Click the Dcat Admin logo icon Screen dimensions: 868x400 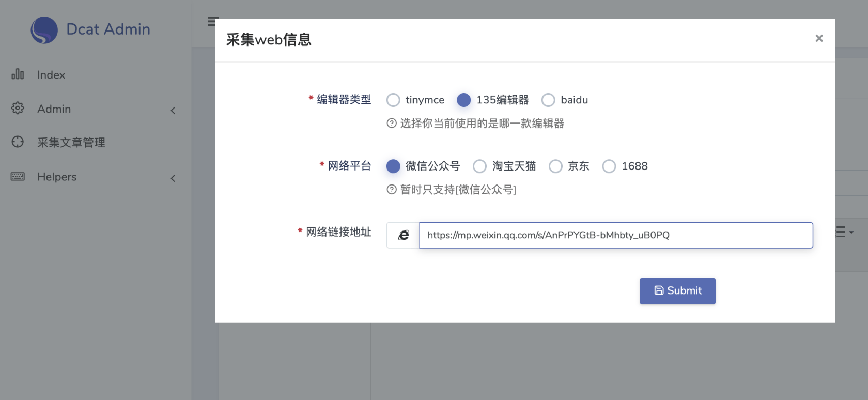[44, 30]
